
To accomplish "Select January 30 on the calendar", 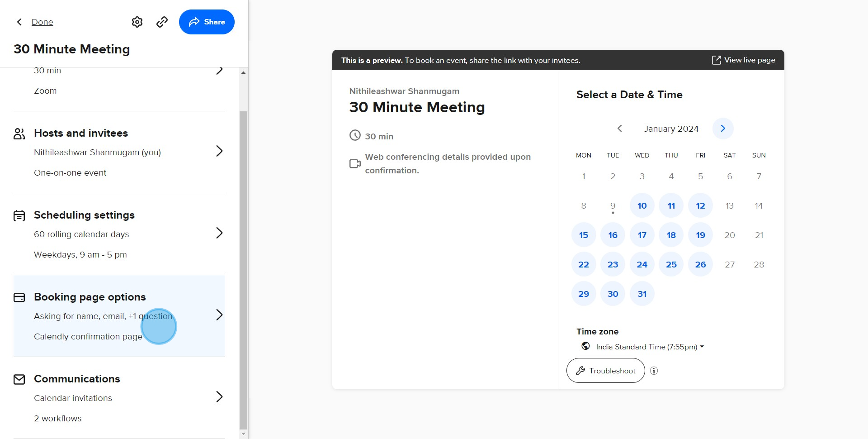I will point(613,294).
